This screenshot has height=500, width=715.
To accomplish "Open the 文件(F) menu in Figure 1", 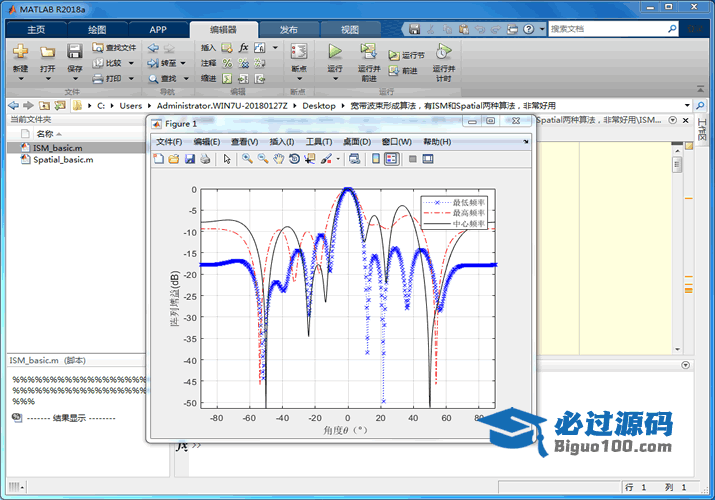I will click(x=169, y=142).
